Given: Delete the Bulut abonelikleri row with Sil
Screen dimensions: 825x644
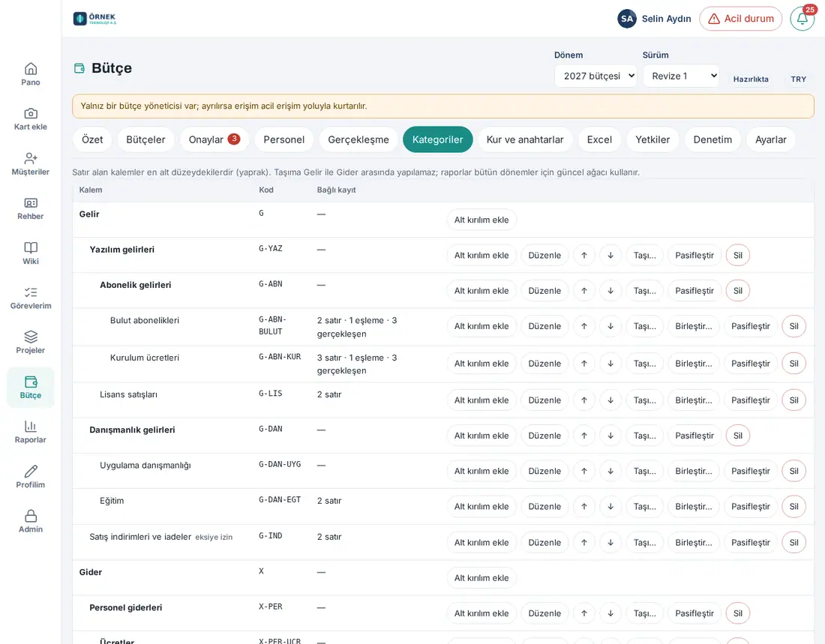Looking at the screenshot, I should [794, 326].
